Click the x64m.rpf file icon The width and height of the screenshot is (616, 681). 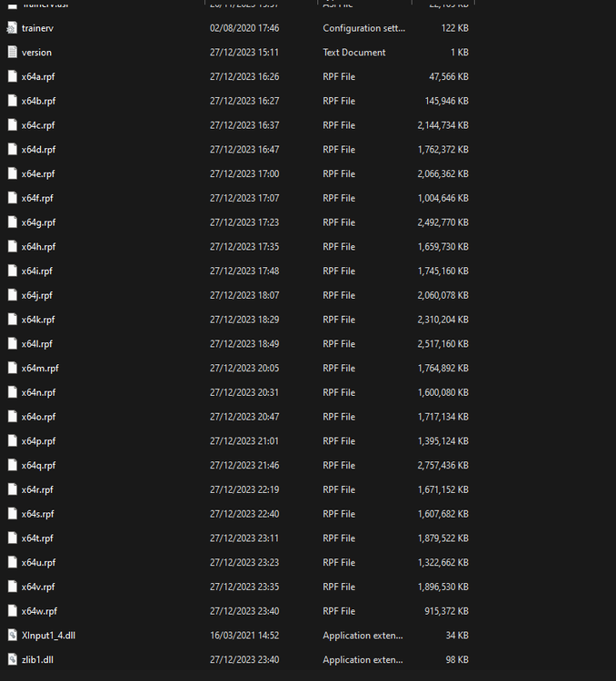click(13, 368)
